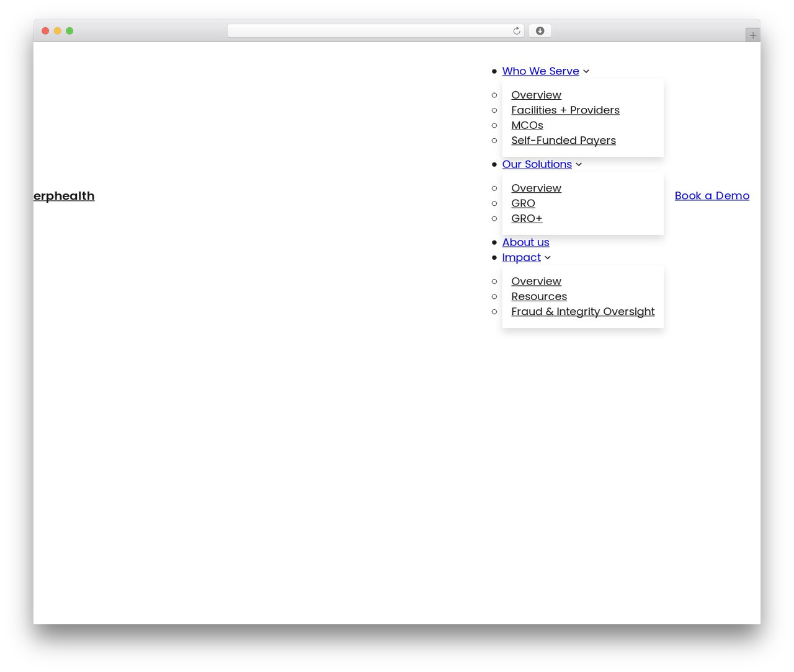Image resolution: width=794 pixels, height=672 pixels.
Task: Open the GRO+ solution link
Action: (527, 218)
